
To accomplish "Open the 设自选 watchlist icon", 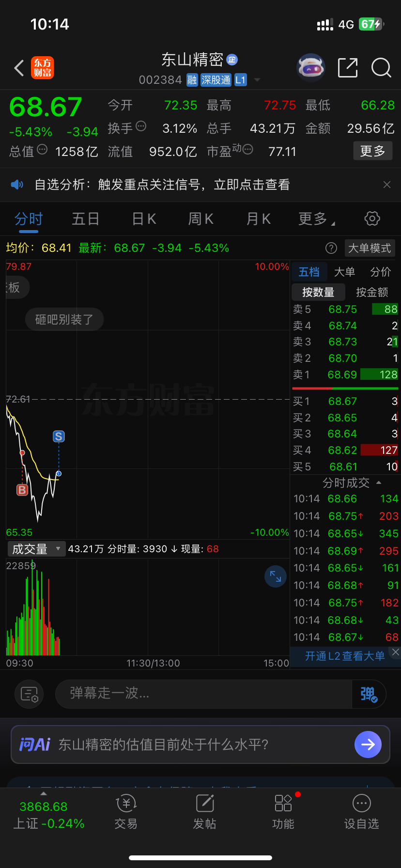I will click(362, 812).
